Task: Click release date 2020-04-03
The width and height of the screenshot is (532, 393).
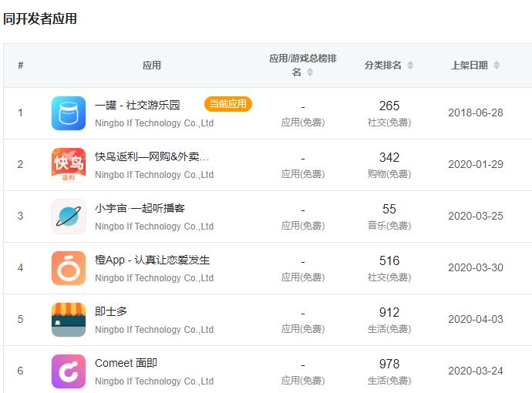Action: point(476,319)
